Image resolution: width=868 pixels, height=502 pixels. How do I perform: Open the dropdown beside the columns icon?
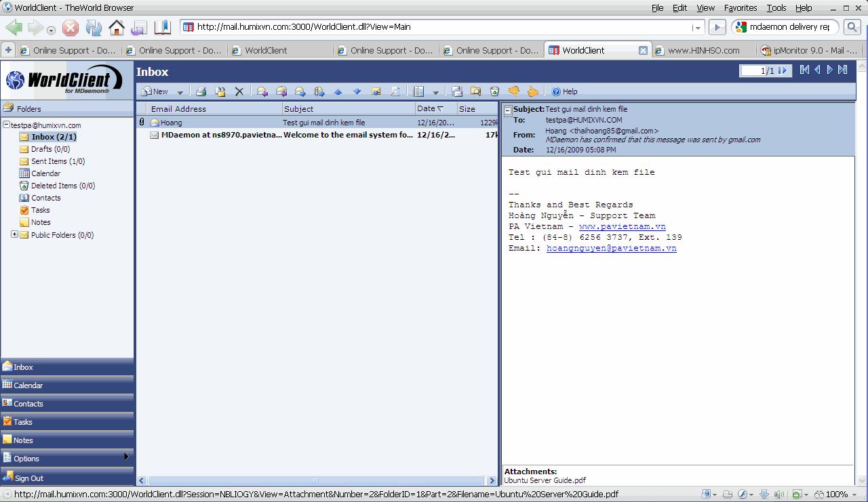point(435,92)
